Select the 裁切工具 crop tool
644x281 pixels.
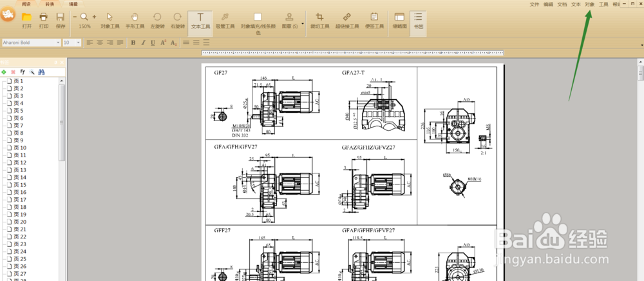pos(319,20)
